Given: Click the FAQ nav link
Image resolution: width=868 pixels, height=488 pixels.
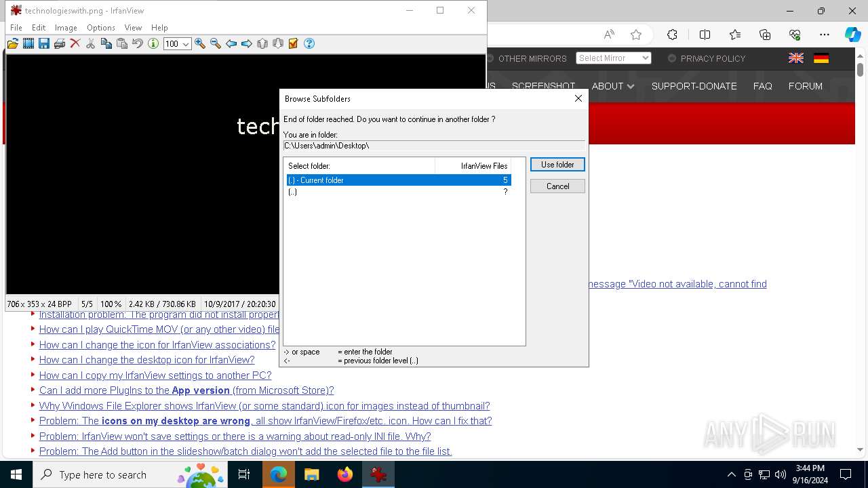Looking at the screenshot, I should pos(762,86).
